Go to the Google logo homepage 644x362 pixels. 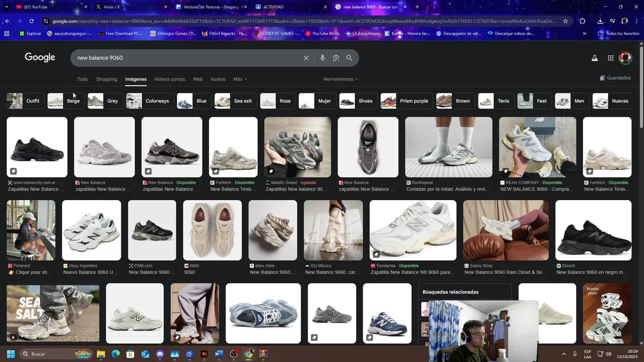[x=40, y=57]
